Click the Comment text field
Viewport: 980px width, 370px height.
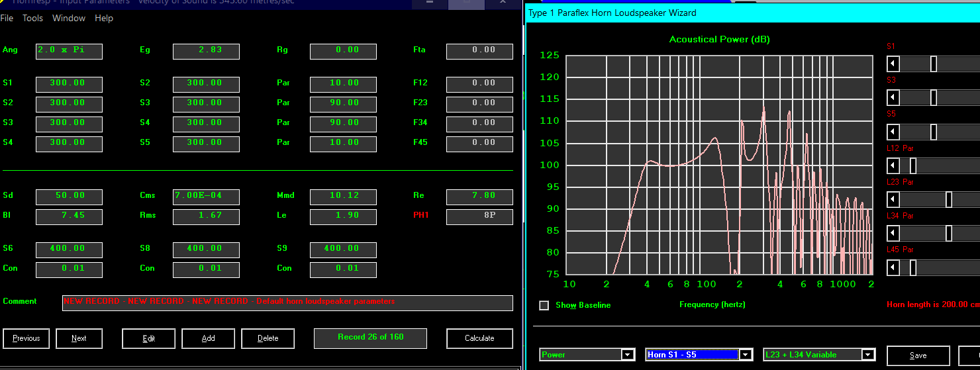click(x=287, y=302)
